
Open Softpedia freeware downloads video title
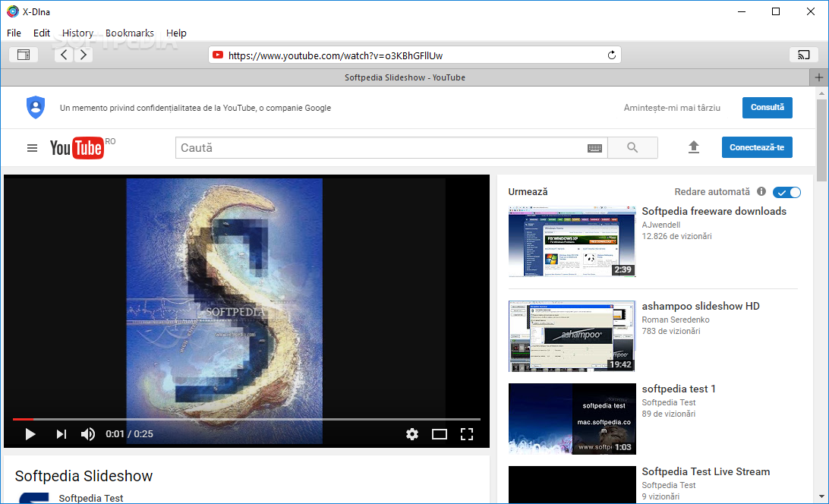[x=714, y=211]
